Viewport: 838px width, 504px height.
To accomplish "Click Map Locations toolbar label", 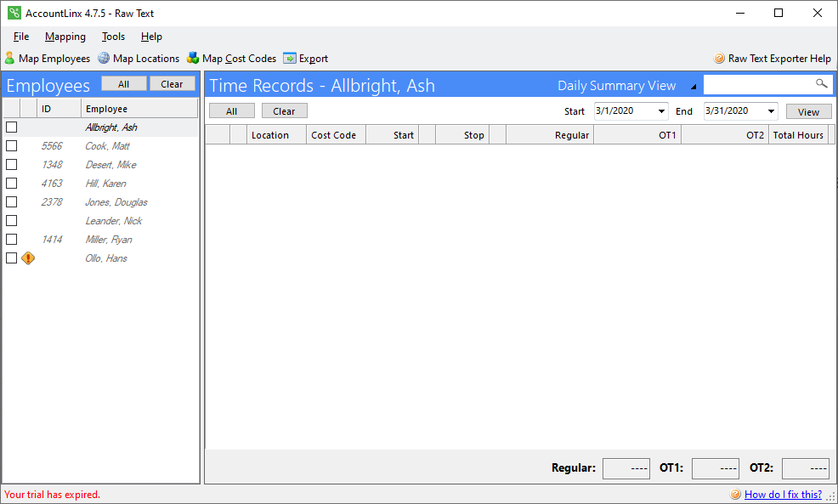I will pyautogui.click(x=146, y=59).
